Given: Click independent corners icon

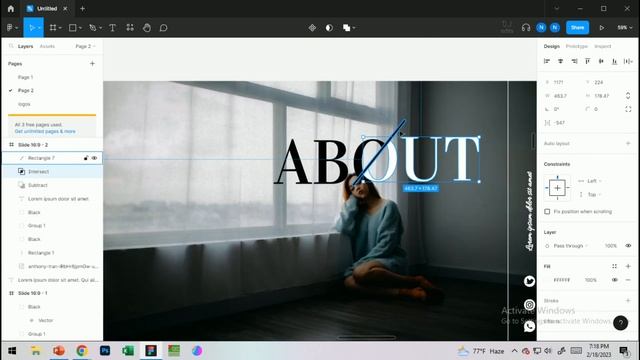Looking at the screenshot, I should click(628, 109).
